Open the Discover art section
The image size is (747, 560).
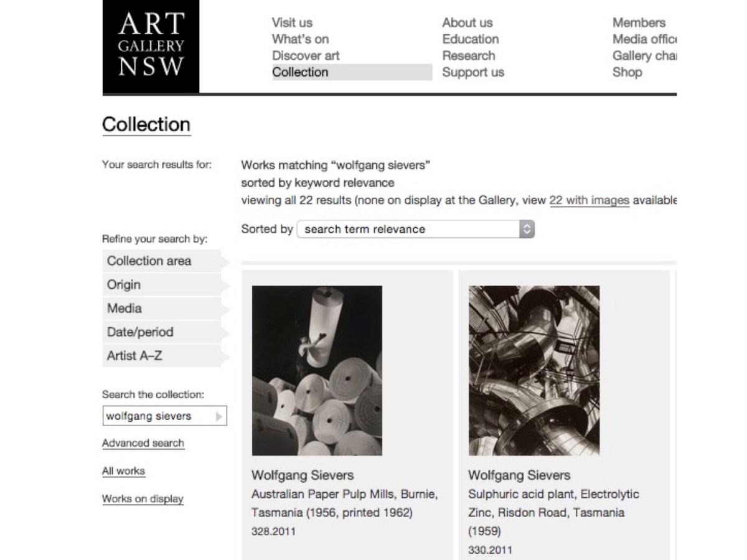[x=306, y=55]
